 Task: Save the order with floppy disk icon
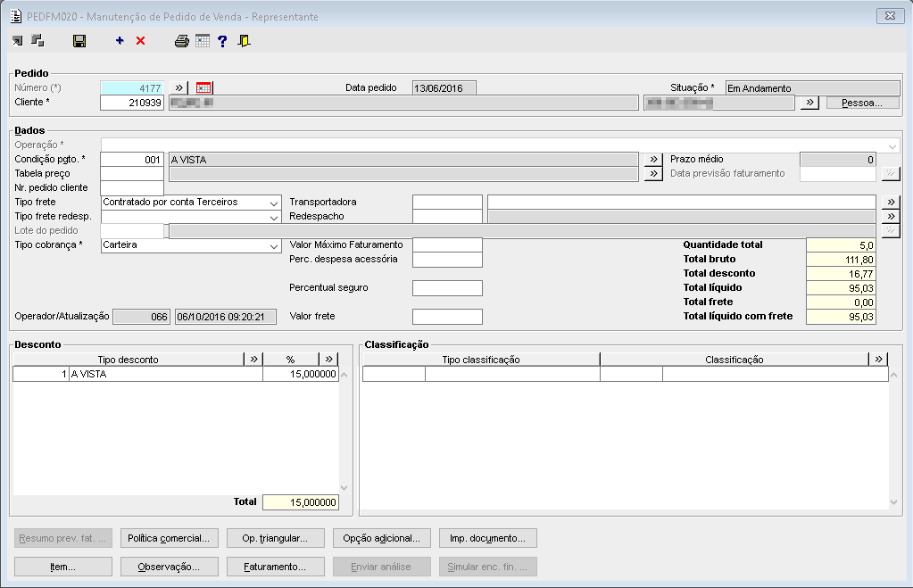pyautogui.click(x=79, y=41)
